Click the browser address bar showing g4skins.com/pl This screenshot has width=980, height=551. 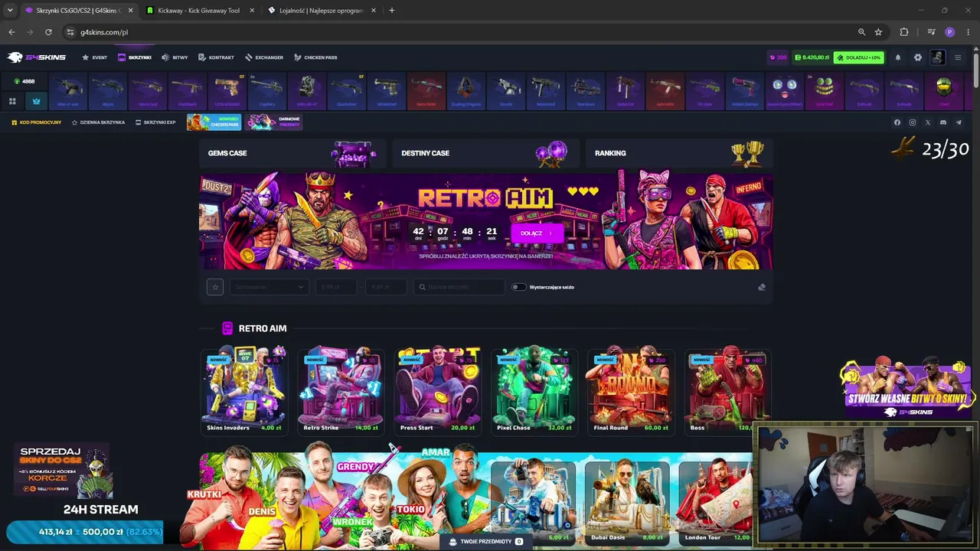[459, 32]
